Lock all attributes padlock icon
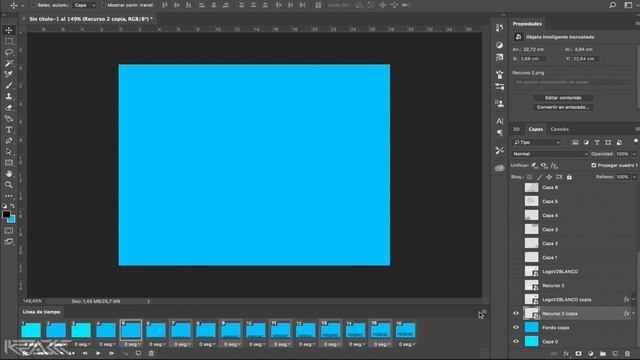 click(569, 177)
